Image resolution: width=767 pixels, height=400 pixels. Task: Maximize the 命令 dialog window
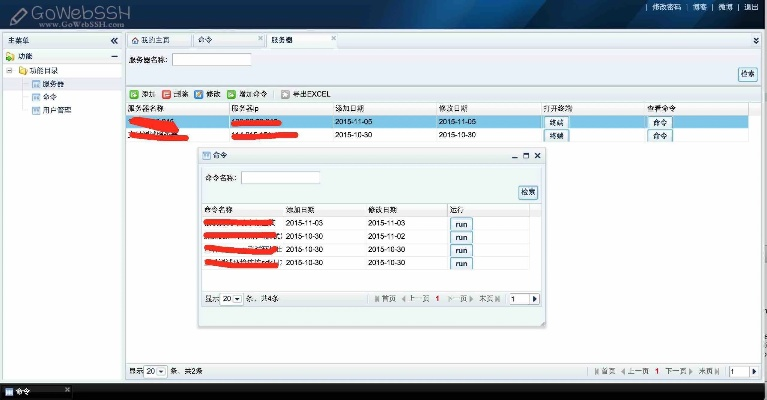tap(526, 156)
